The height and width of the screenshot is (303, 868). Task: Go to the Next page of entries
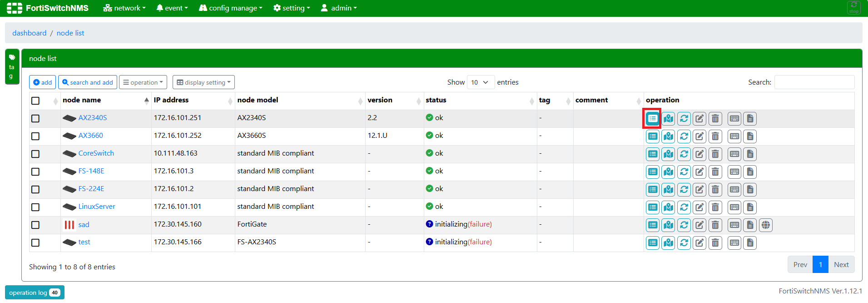pos(841,265)
